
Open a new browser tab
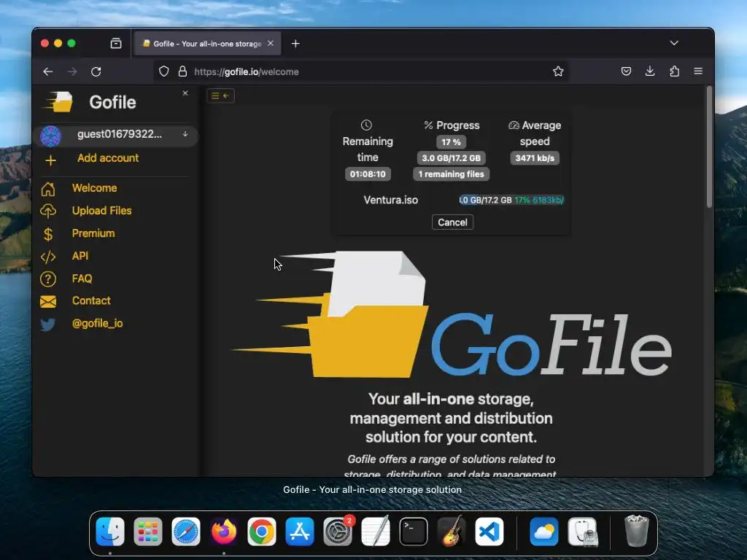(295, 44)
